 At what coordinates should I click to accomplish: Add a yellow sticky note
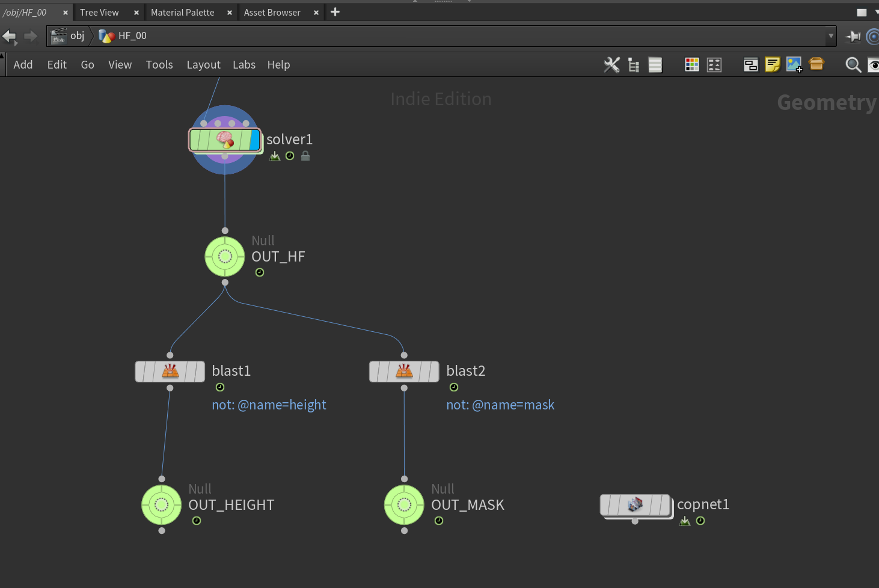point(773,64)
